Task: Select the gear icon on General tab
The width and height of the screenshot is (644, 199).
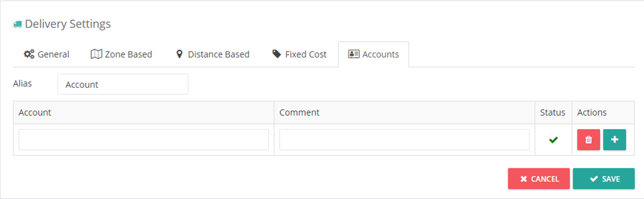Action: click(29, 54)
